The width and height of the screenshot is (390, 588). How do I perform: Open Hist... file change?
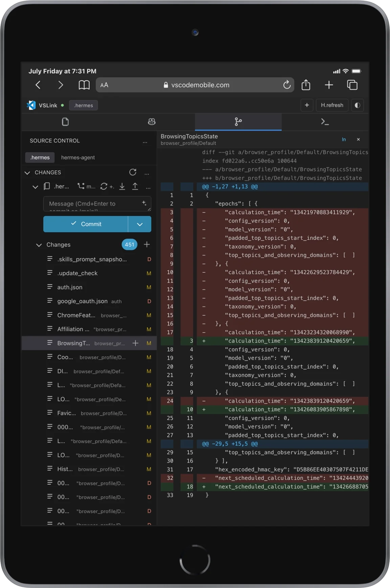click(x=89, y=469)
